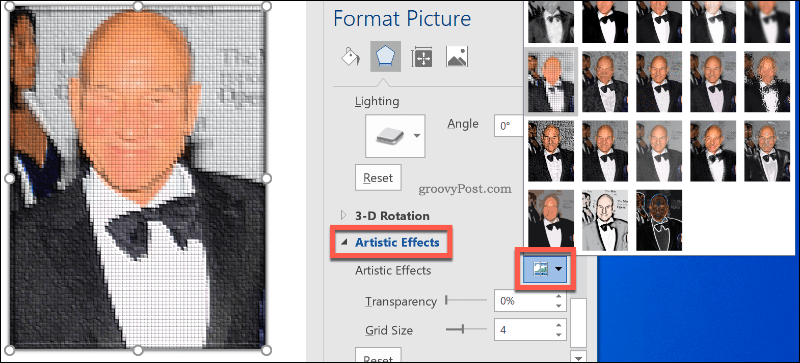The width and height of the screenshot is (800, 363).
Task: Click the pane scrollbar down arrow
Action: coord(579,356)
